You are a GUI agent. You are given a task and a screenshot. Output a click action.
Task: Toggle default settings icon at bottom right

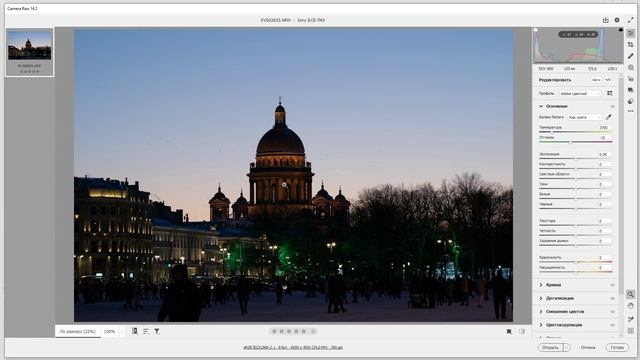pos(522,331)
